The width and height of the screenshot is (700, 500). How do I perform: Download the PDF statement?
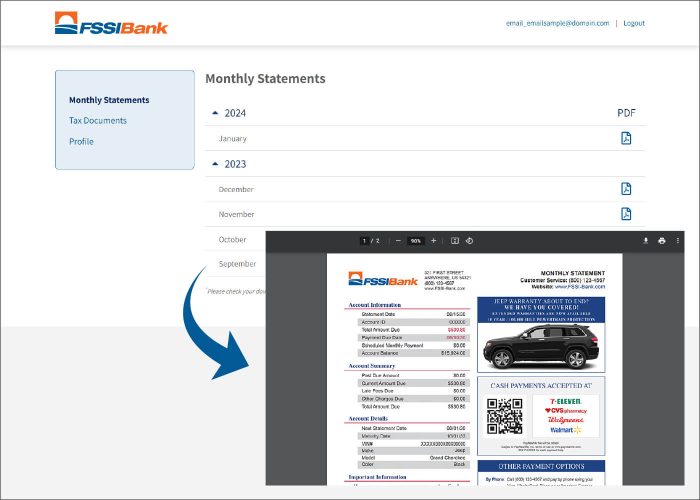[646, 241]
